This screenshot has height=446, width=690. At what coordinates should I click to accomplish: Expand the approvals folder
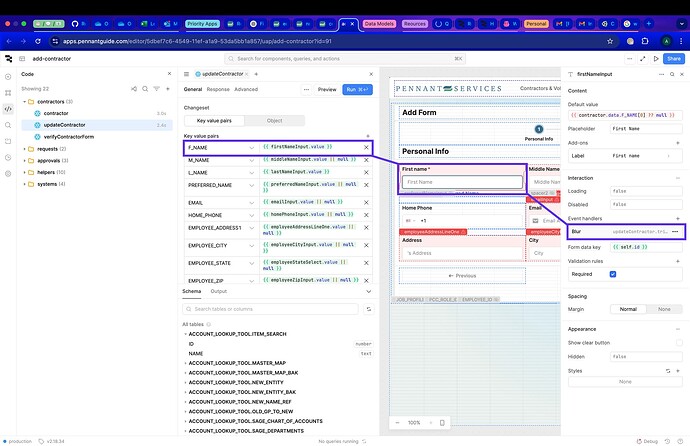25,161
